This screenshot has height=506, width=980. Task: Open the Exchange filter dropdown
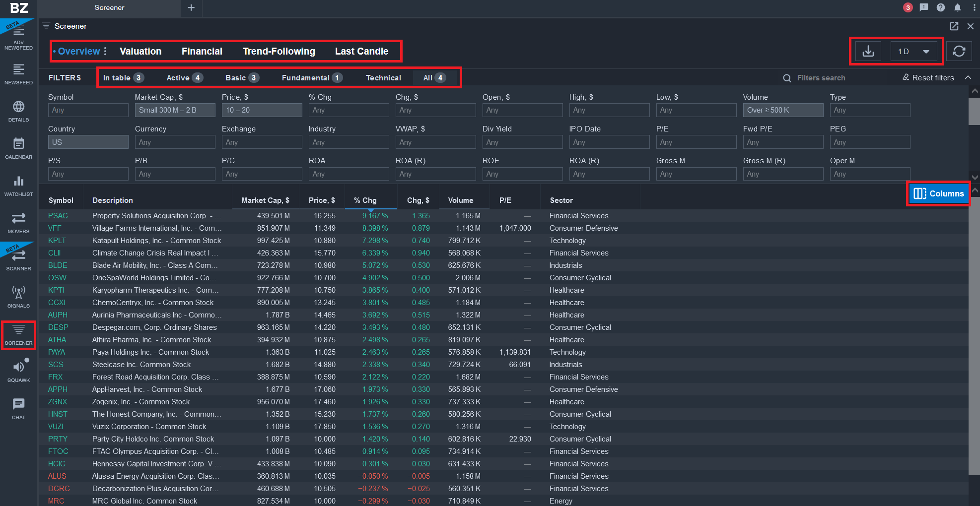[262, 142]
